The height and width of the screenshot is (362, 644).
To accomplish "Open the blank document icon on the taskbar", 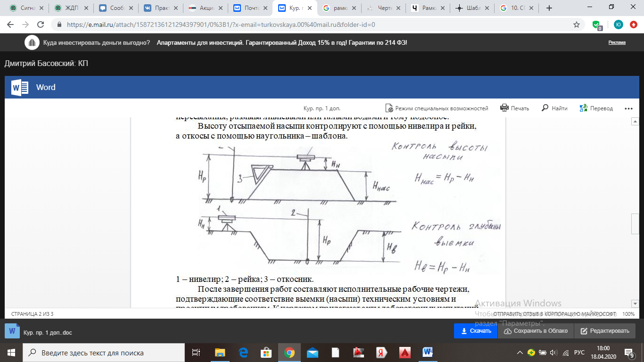I will click(336, 353).
